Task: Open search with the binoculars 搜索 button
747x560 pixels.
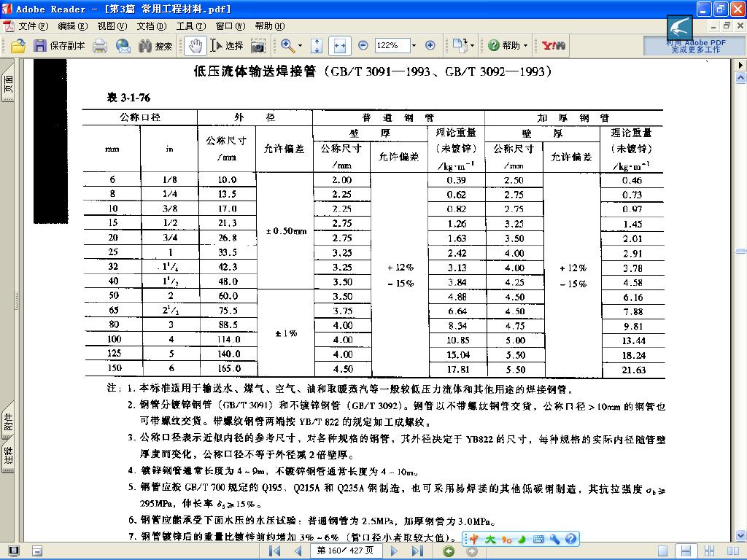Action: click(155, 46)
